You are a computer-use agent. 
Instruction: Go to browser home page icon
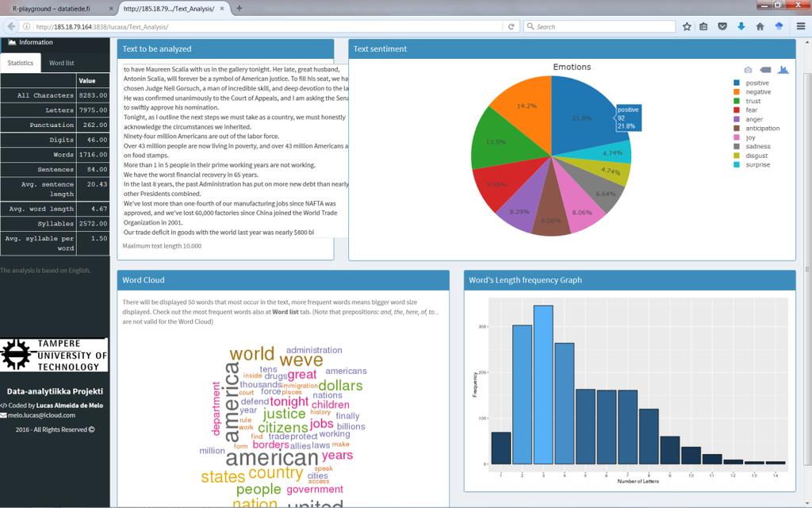click(760, 26)
